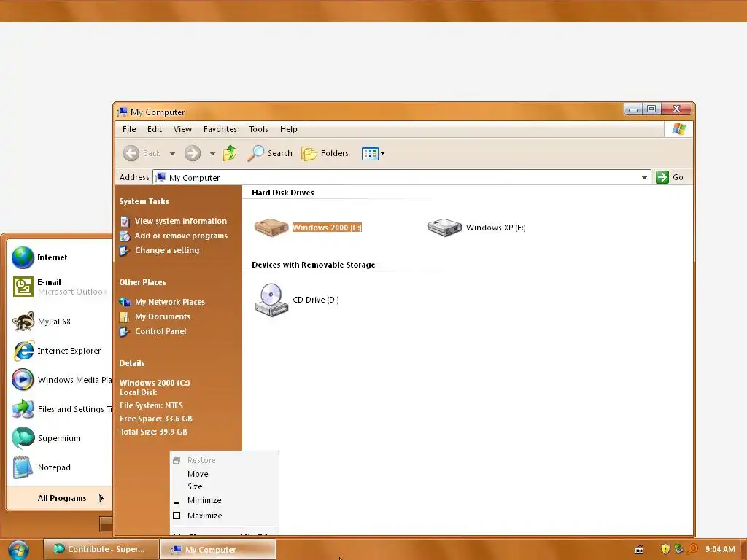This screenshot has width=747, height=560.
Task: Click the keyboard icon in system tray
Action: 639,550
